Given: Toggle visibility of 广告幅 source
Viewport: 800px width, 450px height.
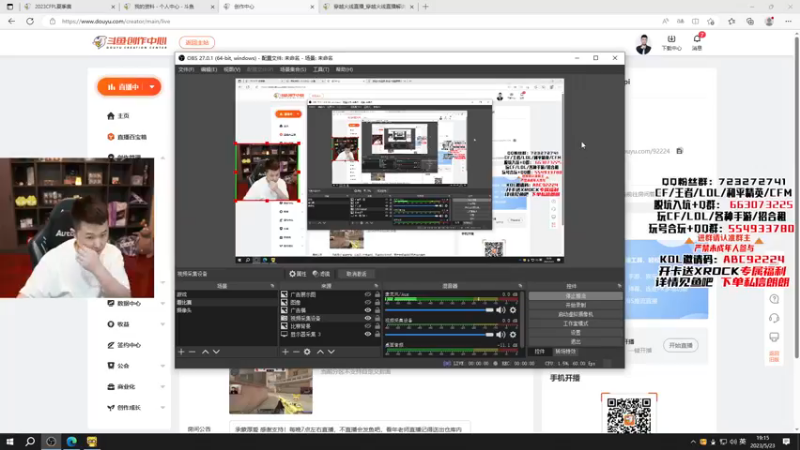Looking at the screenshot, I should (x=367, y=310).
